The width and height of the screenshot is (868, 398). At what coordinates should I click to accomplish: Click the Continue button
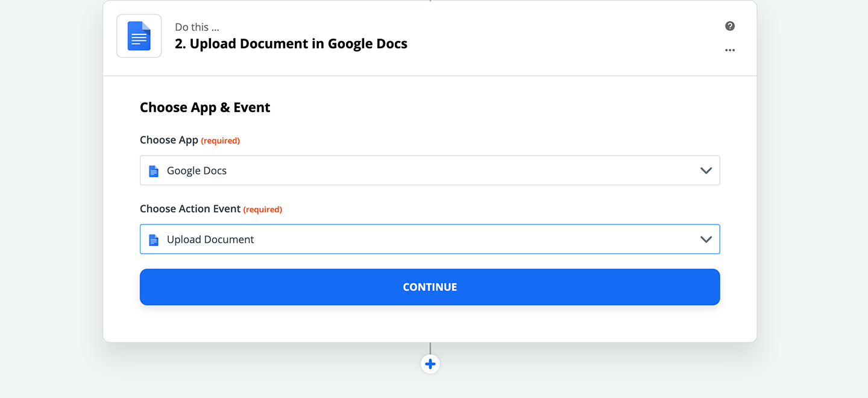point(430,287)
